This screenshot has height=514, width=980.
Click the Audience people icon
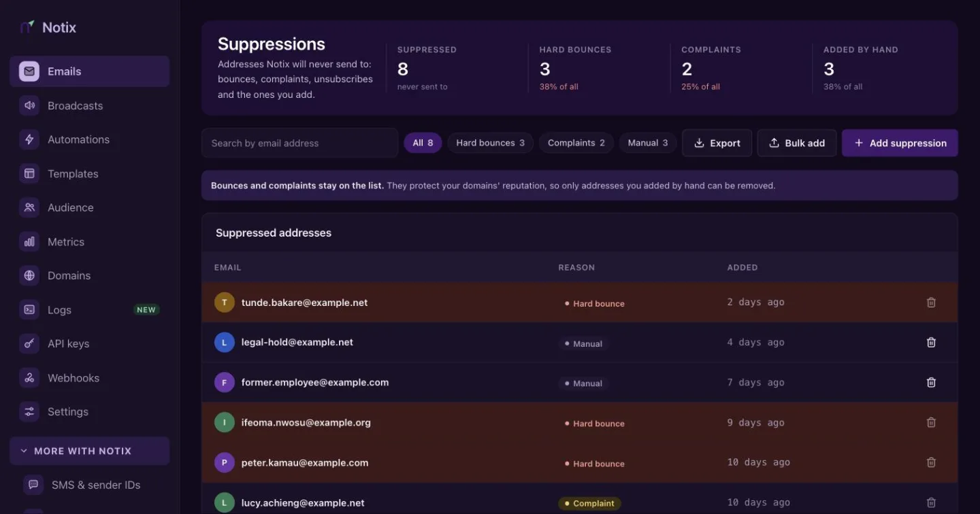29,207
